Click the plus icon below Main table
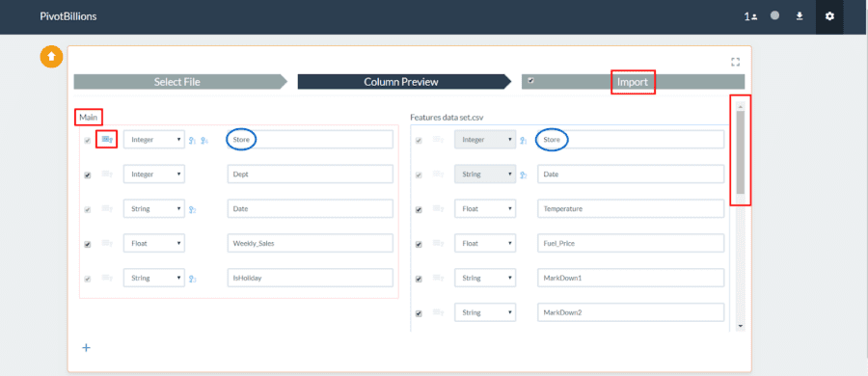The width and height of the screenshot is (868, 376). (x=87, y=348)
